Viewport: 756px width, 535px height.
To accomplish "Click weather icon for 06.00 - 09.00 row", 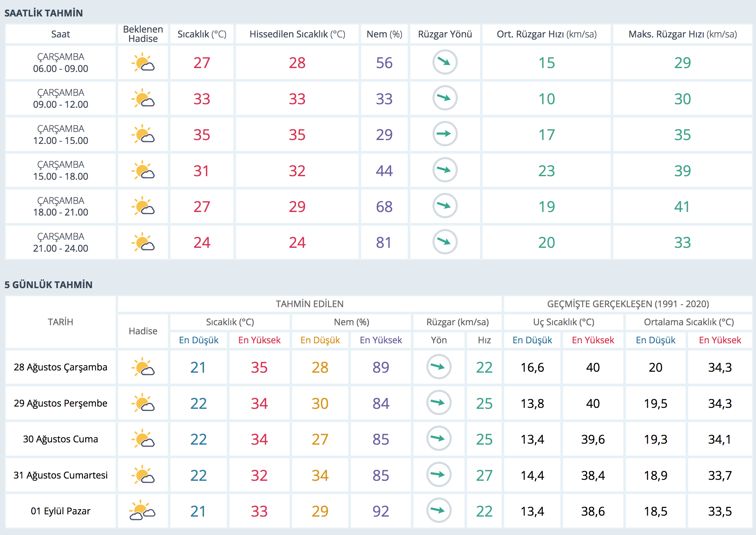I will coord(143,63).
